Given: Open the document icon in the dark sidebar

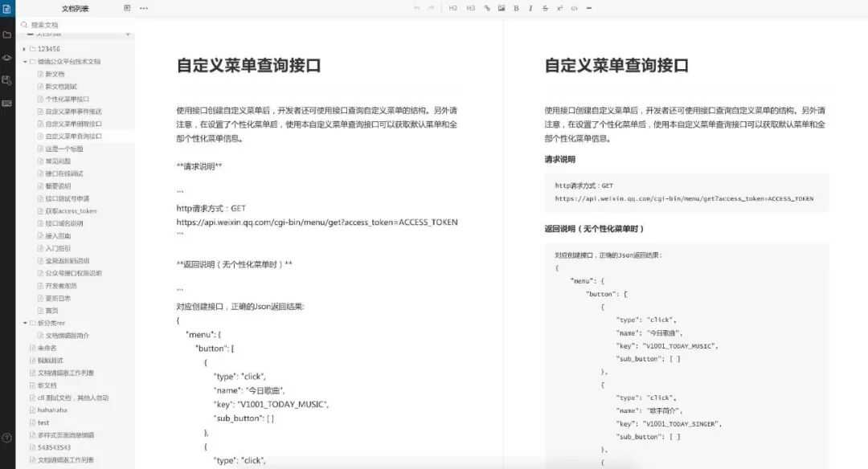Looking at the screenshot, I should [6, 9].
